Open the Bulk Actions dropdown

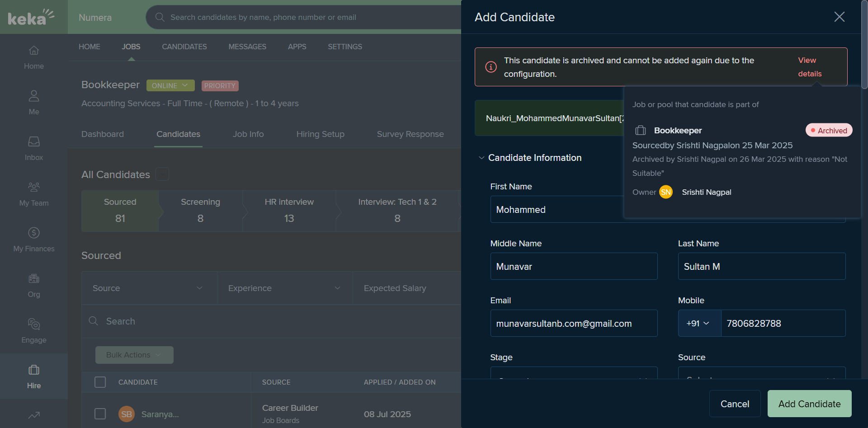click(134, 355)
